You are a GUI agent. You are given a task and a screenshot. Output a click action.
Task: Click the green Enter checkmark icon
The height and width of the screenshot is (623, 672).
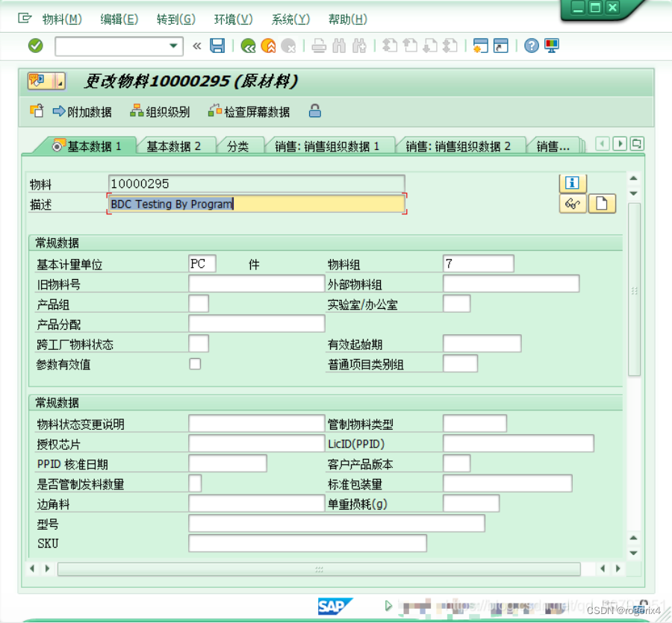[x=36, y=46]
